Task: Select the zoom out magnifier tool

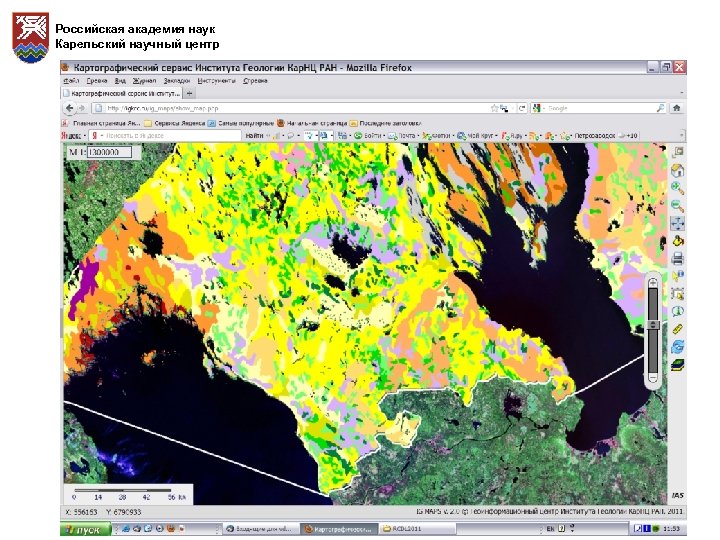Action: (678, 206)
